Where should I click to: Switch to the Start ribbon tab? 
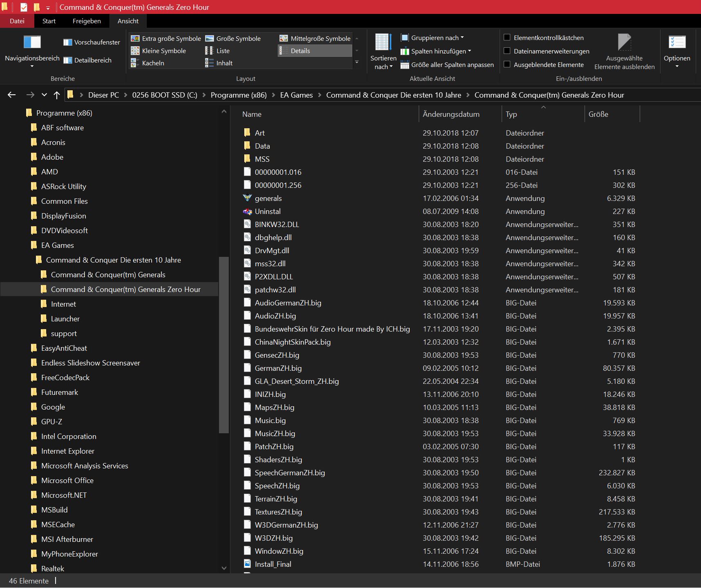coord(49,21)
